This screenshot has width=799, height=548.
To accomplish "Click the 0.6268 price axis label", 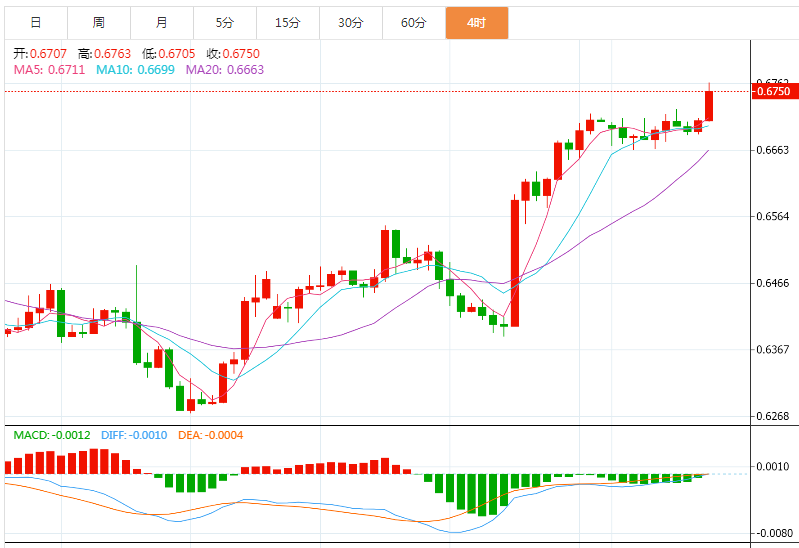I will [774, 416].
